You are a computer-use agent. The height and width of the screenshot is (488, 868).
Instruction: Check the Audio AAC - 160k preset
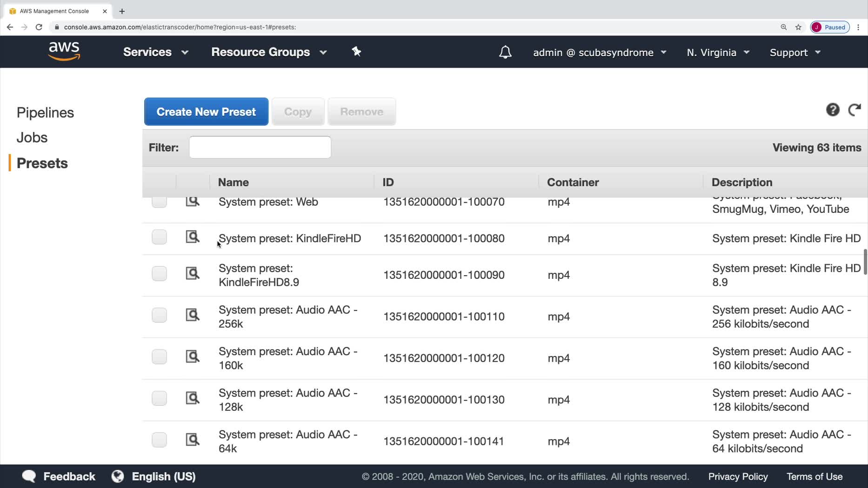click(159, 357)
